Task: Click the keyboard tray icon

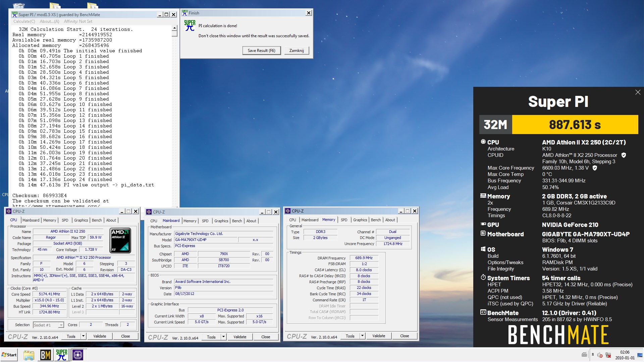Action: coord(584,355)
